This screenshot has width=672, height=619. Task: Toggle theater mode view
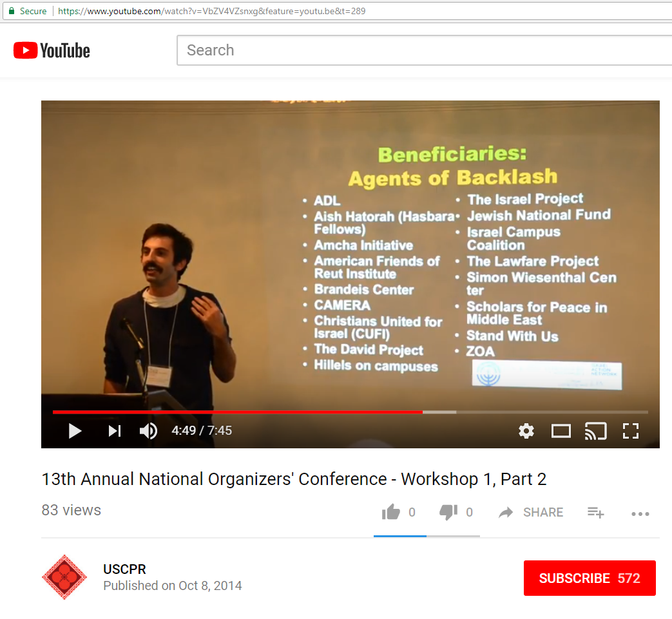[561, 431]
